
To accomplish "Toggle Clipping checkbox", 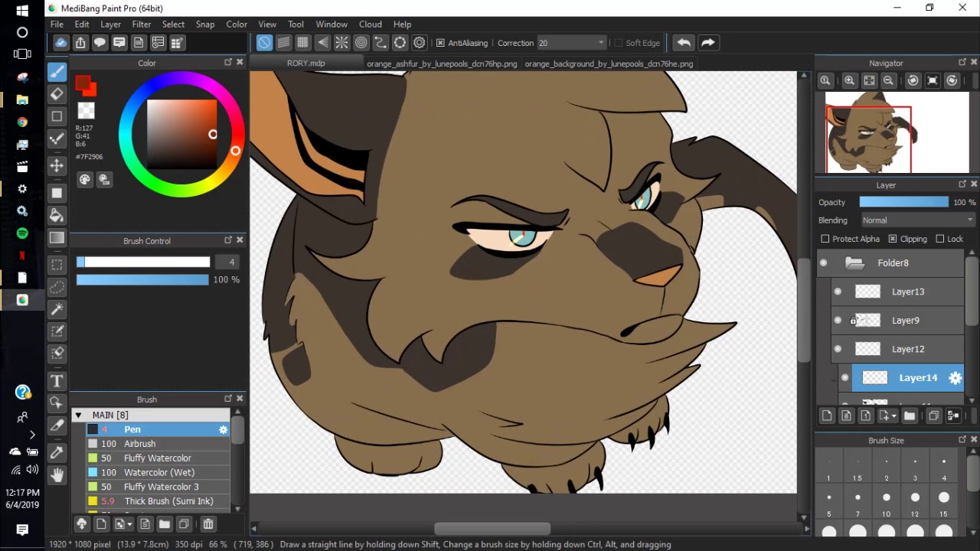I will [x=892, y=239].
